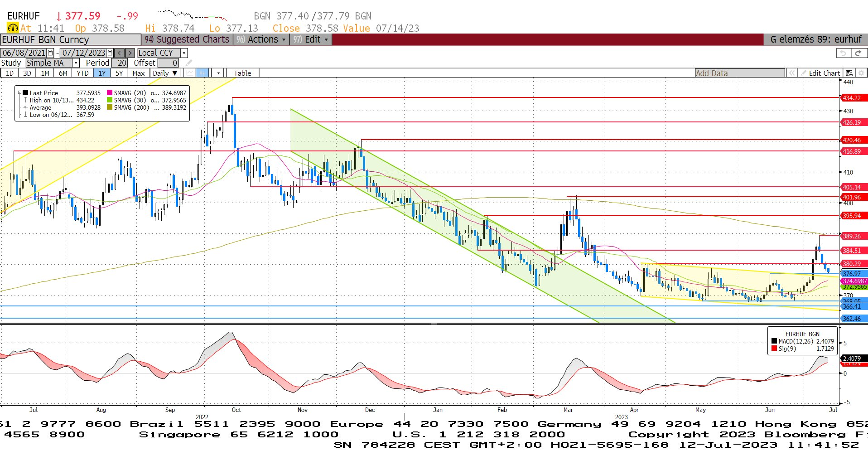Collapse panel with double-chevron icon
The height and width of the screenshot is (470, 868).
[791, 73]
